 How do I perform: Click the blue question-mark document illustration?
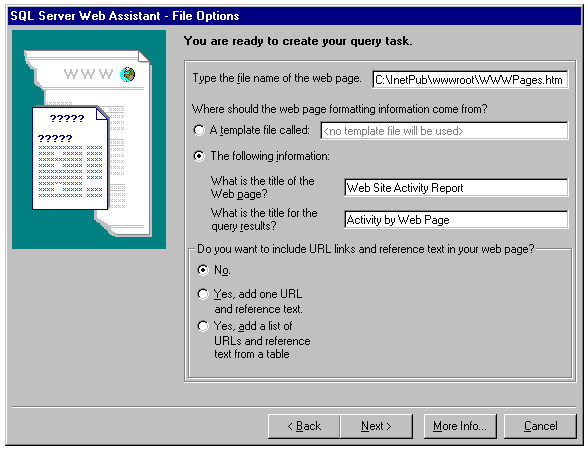pos(70,158)
